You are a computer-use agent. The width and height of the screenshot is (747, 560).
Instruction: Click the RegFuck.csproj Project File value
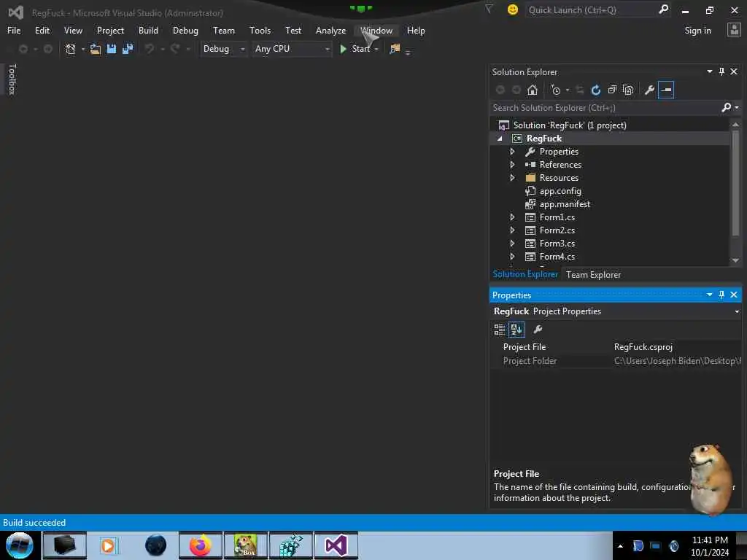click(x=643, y=347)
